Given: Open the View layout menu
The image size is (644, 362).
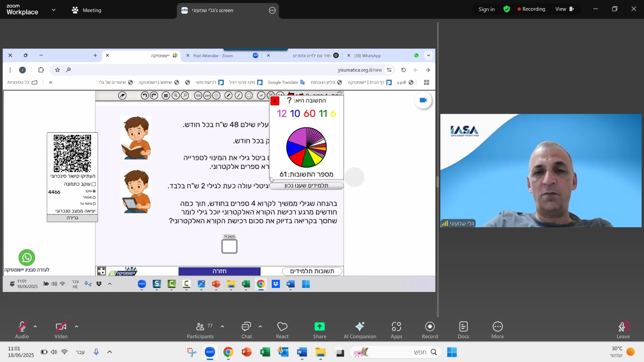Looking at the screenshot, I should 564,9.
